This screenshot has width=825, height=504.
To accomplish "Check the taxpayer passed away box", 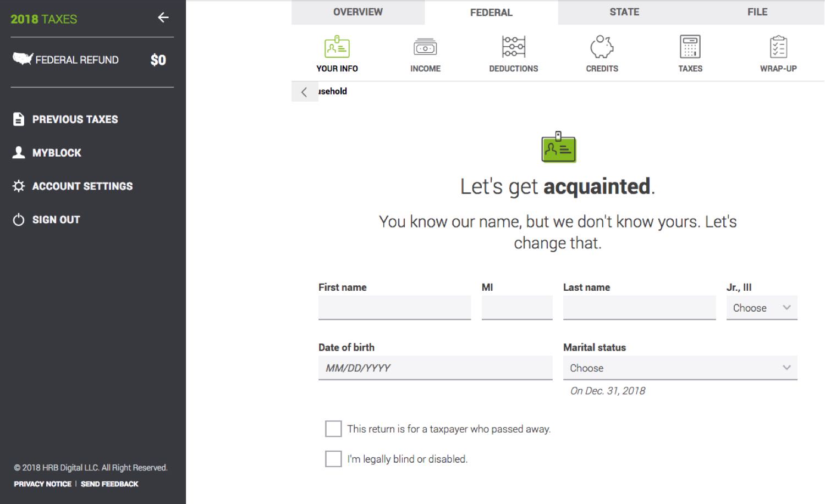I will click(333, 429).
